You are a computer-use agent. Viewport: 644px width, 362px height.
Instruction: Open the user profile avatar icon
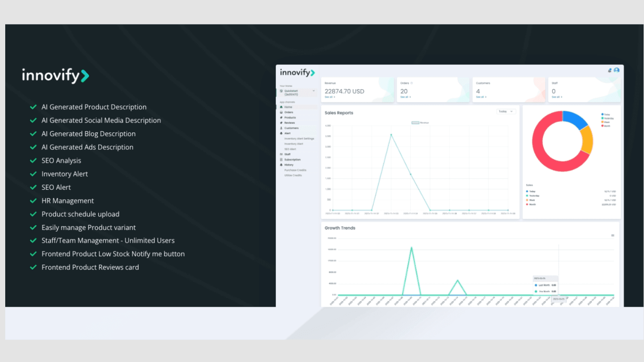[x=616, y=70]
